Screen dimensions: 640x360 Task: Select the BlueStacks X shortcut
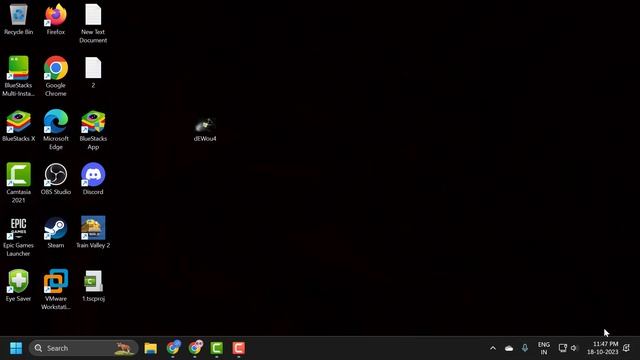(x=18, y=126)
